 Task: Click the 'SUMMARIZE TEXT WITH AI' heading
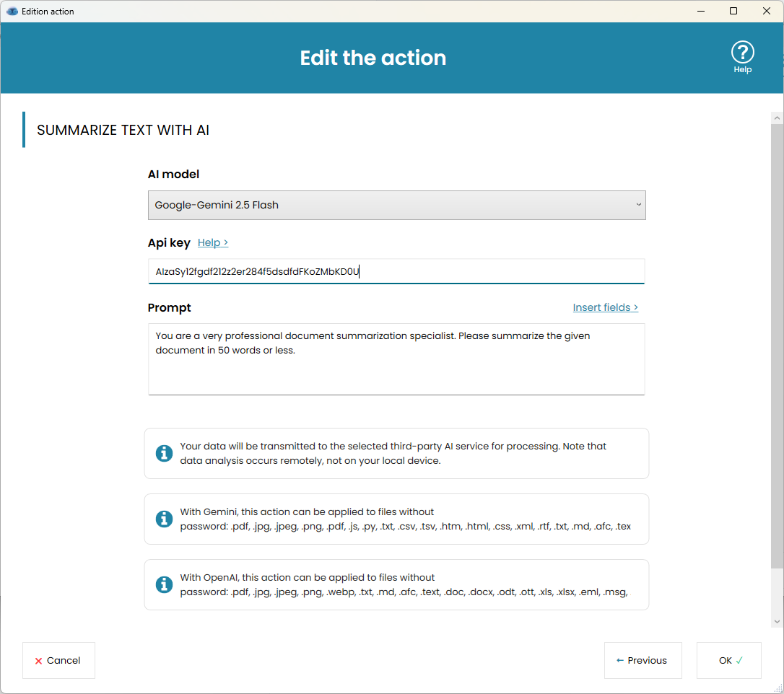(x=123, y=130)
